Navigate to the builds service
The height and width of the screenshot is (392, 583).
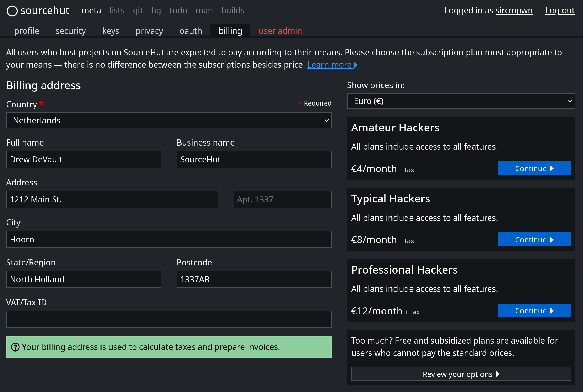pos(233,11)
